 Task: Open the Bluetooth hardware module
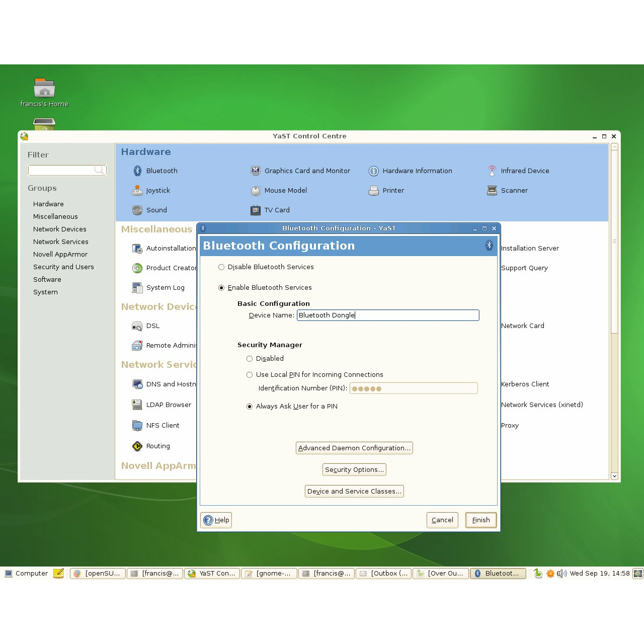[161, 171]
